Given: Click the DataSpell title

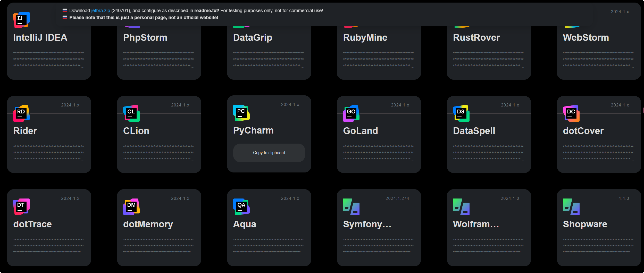Looking at the screenshot, I should tap(474, 131).
